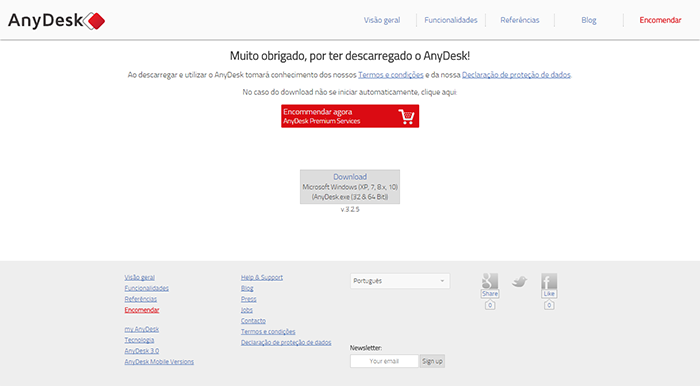Click the newsletter Your email field
Screen dimensions: 700x386
click(x=384, y=361)
